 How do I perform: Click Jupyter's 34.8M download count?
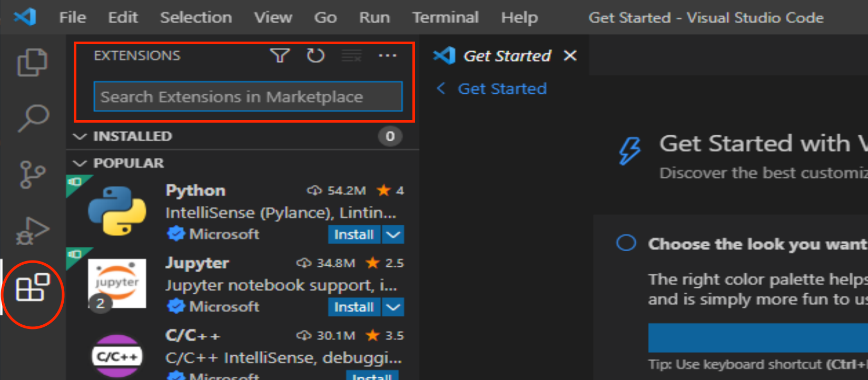pos(336,263)
